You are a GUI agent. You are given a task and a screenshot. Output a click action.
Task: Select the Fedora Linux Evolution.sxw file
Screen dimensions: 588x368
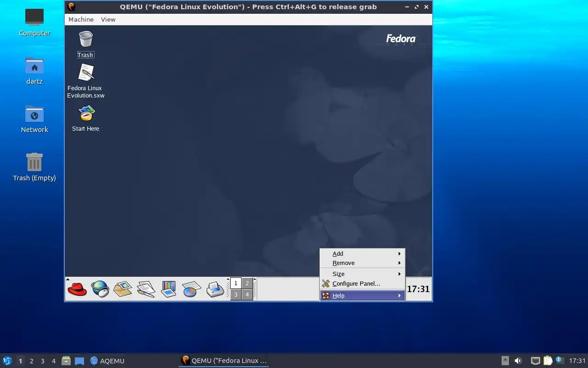tap(86, 81)
